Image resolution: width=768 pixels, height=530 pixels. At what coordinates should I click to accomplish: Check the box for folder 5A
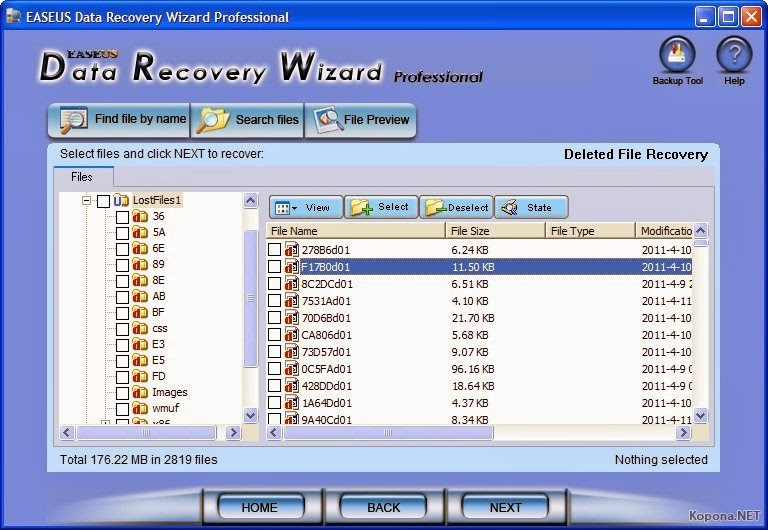tap(122, 233)
